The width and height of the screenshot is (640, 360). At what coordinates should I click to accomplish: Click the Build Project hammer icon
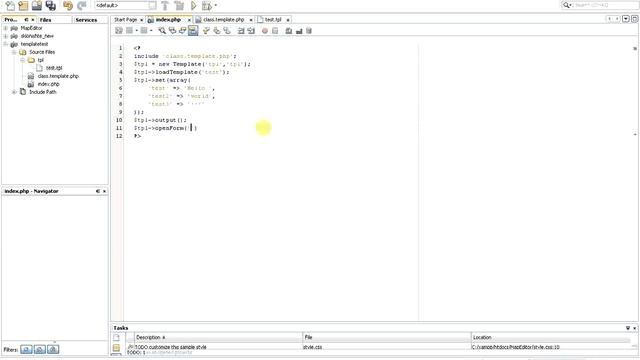(x=165, y=6)
